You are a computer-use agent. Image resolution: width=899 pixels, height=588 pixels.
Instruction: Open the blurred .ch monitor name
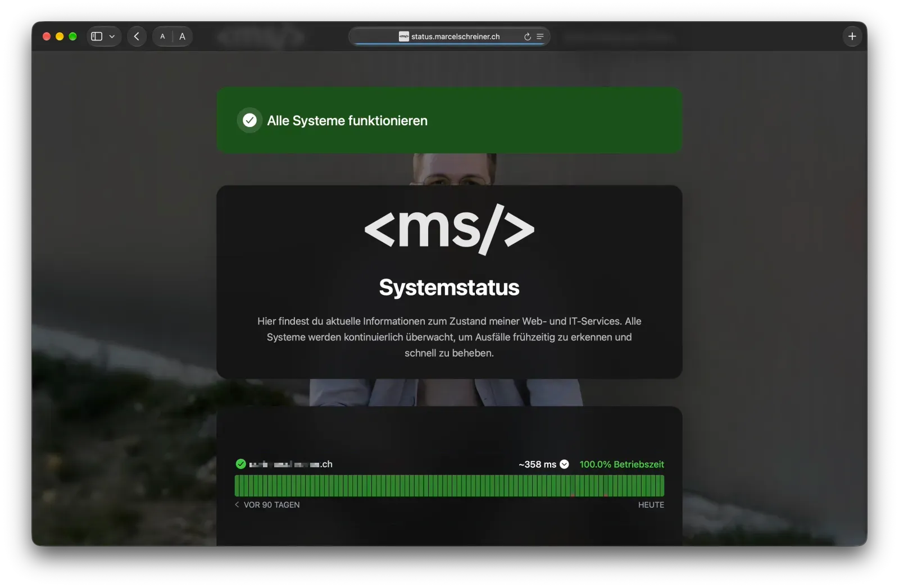coord(291,464)
